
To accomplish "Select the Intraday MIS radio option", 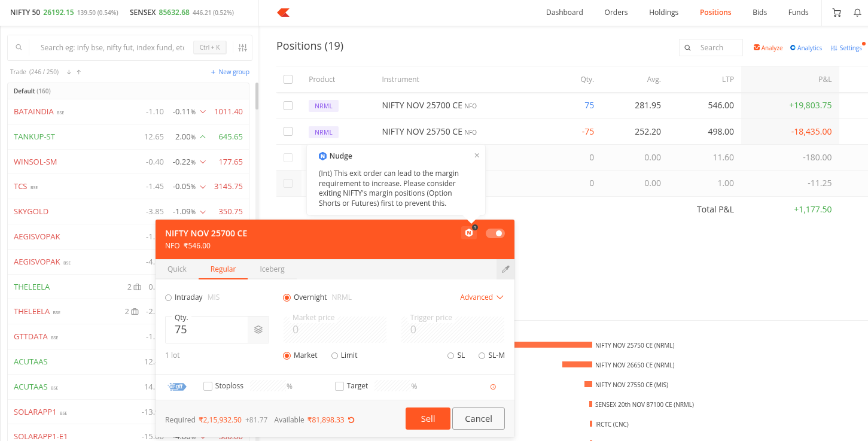I will (169, 297).
